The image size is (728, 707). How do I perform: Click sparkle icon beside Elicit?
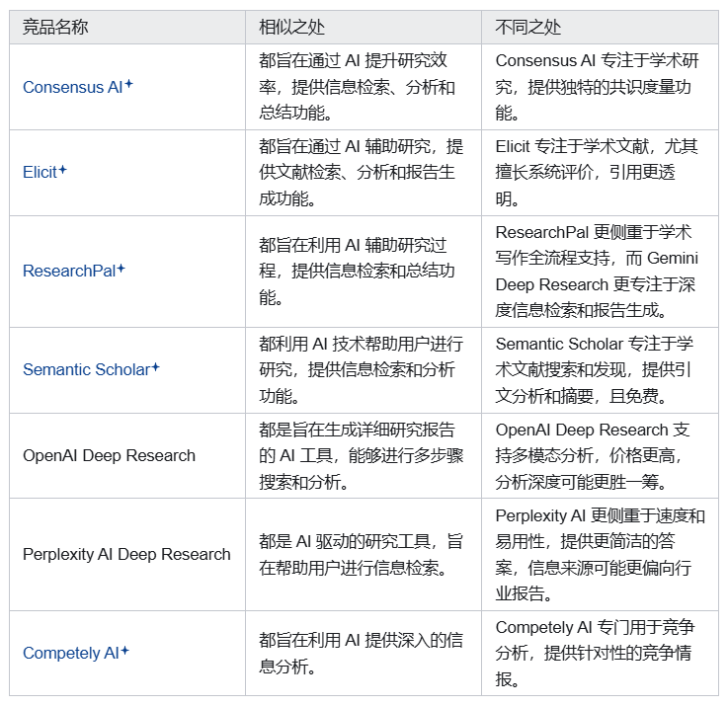point(62,170)
